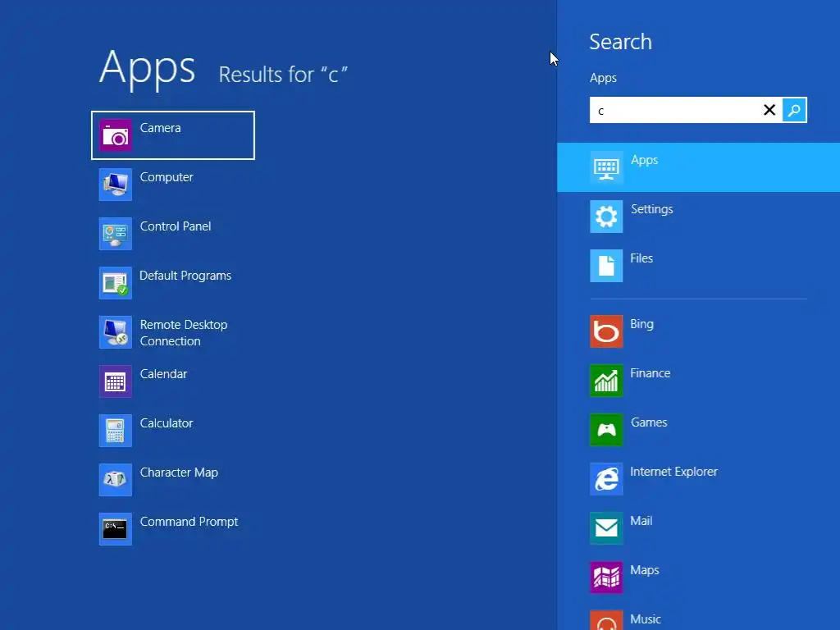Click the Calculator label

167,423
